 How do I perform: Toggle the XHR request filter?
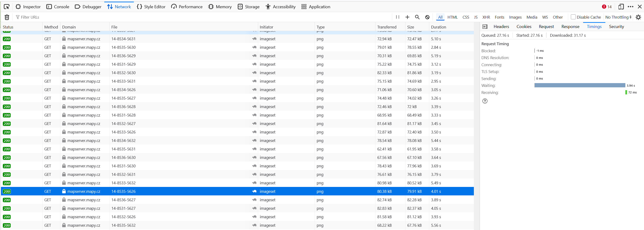pyautogui.click(x=486, y=17)
